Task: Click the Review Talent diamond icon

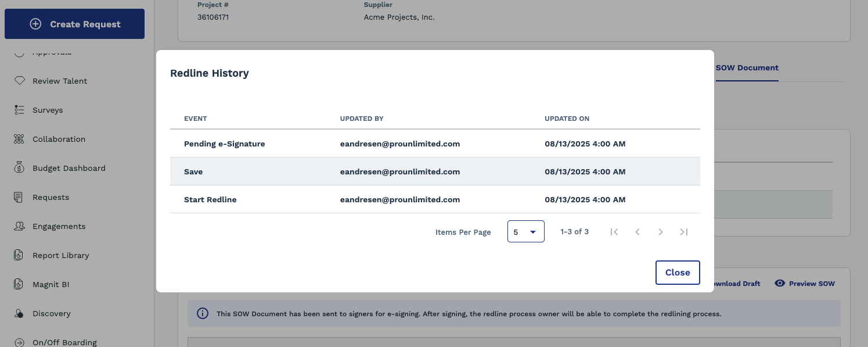Action: point(20,81)
